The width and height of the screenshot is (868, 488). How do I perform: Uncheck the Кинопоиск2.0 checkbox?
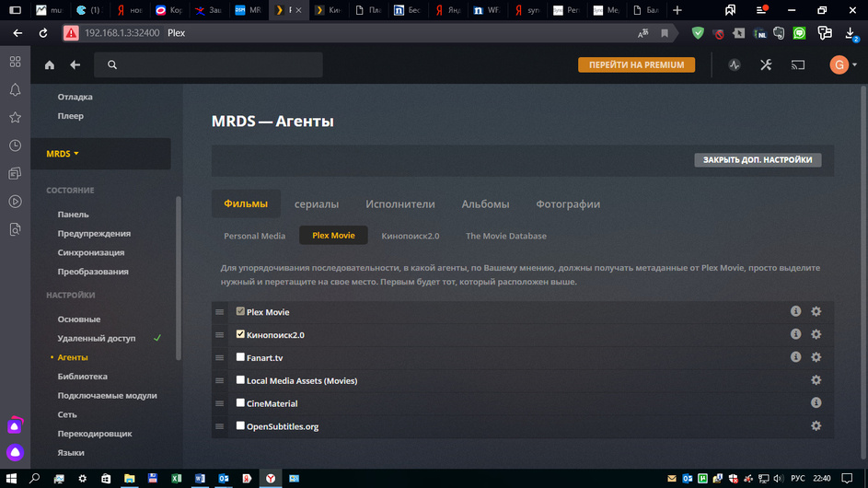(240, 334)
